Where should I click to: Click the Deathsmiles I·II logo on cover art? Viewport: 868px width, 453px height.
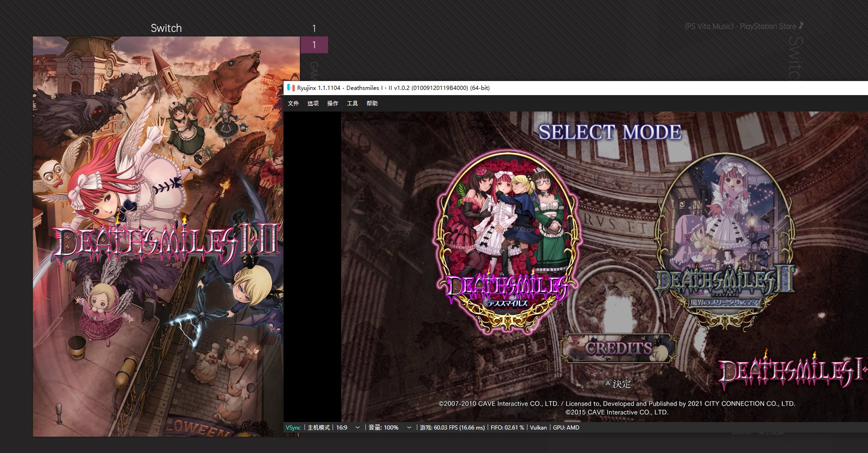tap(166, 244)
